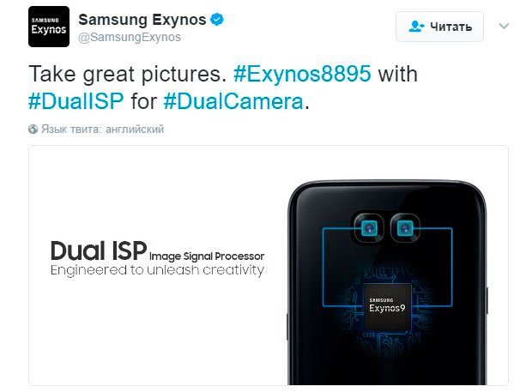Open the black phone picture in tweet
Viewport: 532px width, 392px height.
pyautogui.click(x=387, y=282)
